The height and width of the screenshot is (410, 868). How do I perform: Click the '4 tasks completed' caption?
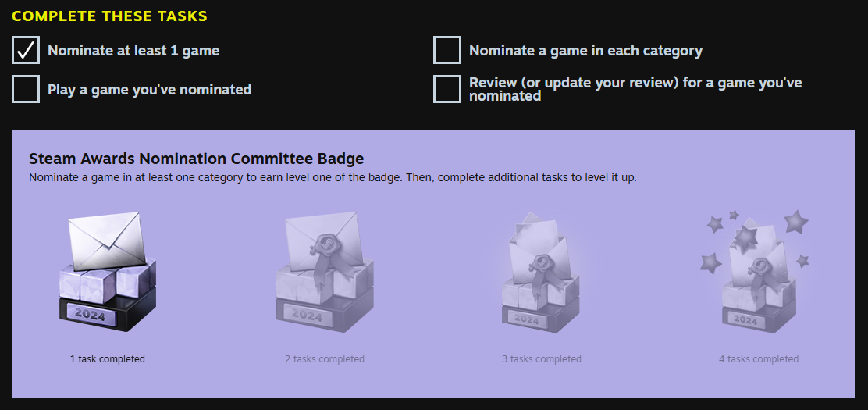coord(759,359)
